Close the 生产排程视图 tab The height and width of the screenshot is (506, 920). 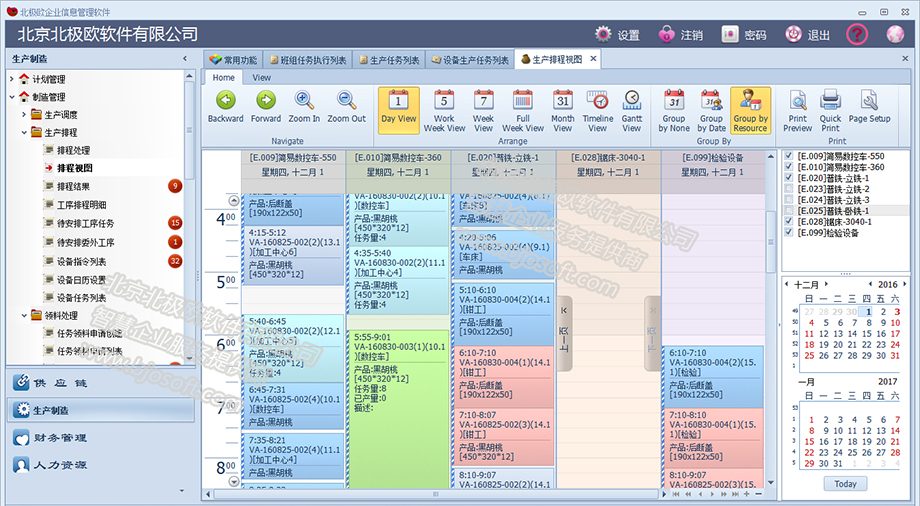coord(593,59)
